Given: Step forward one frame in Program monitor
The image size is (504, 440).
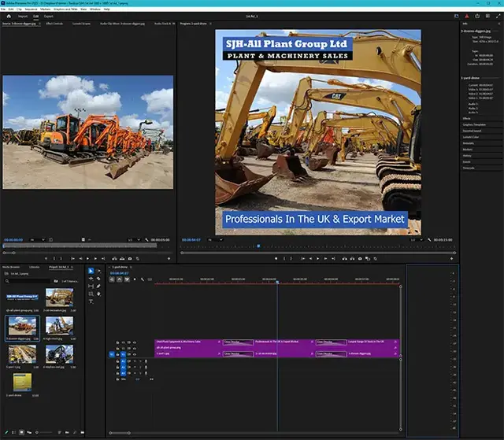Looking at the screenshot, I should click(x=325, y=258).
